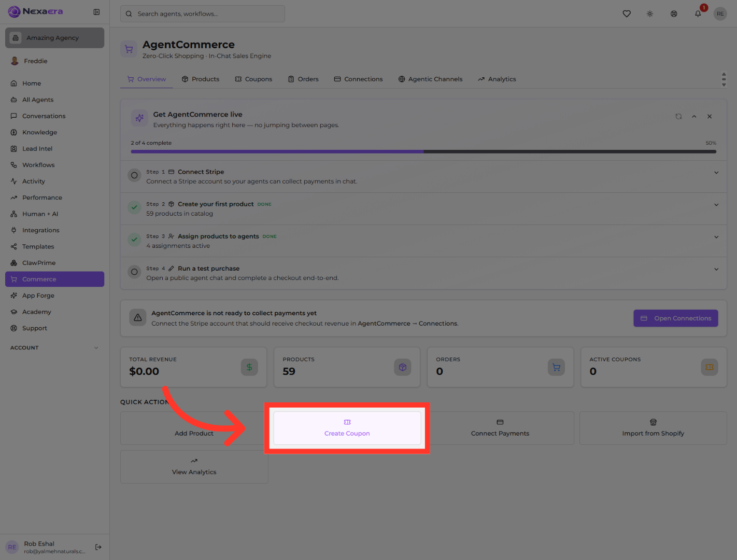
Task: Click Import from Shopify quick action
Action: pos(653,428)
